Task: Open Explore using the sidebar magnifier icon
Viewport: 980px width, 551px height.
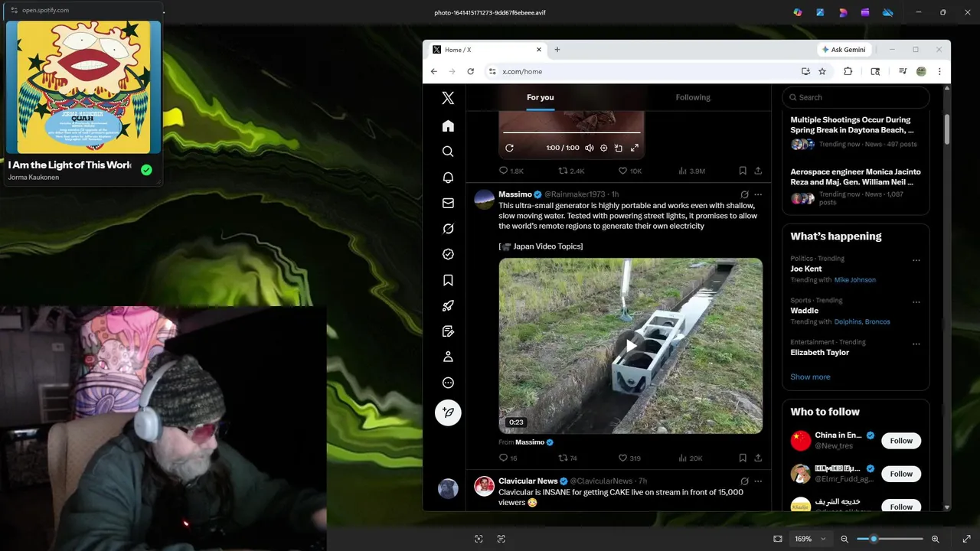Action: pyautogui.click(x=448, y=152)
